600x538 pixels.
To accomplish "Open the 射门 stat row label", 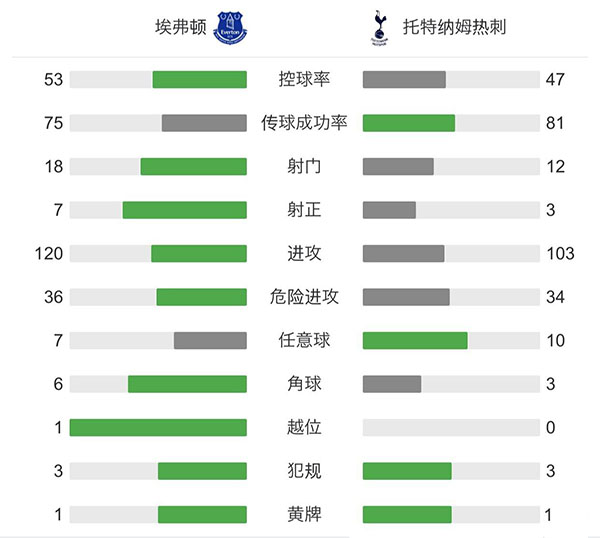I will pos(304,166).
